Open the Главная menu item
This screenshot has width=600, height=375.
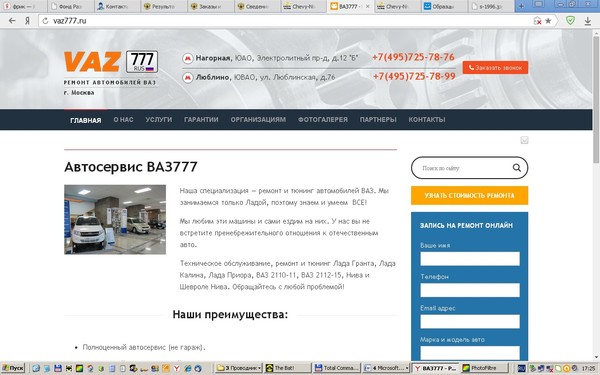click(86, 120)
